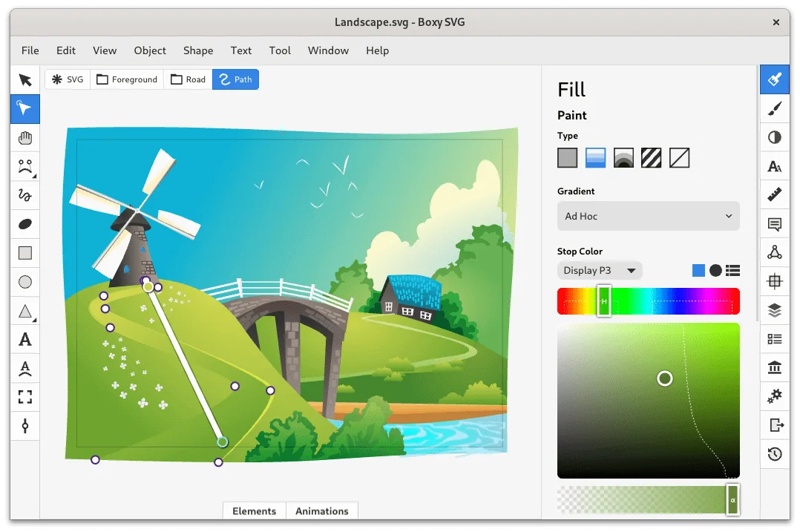
Task: Open the Window menu
Action: click(328, 50)
